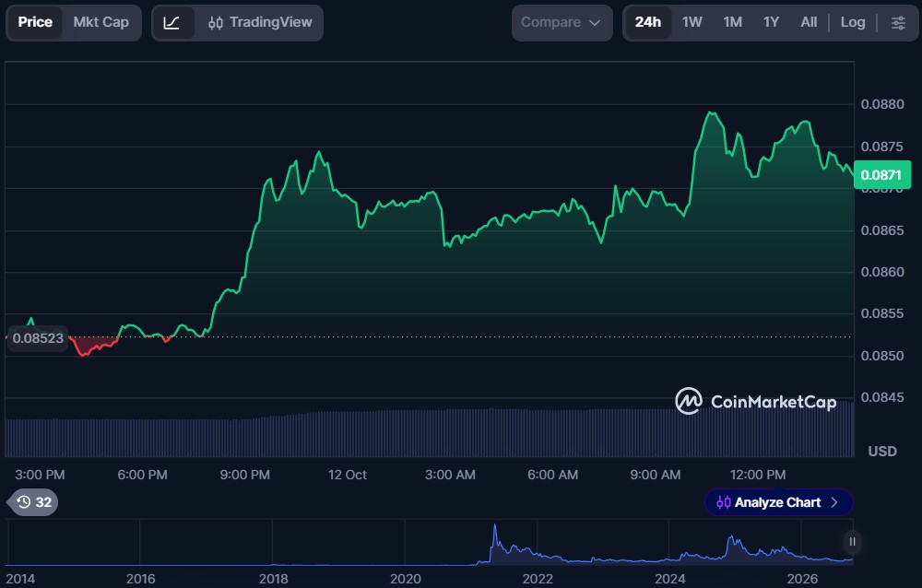Click the current price label 0.0871
The height and width of the screenshot is (588, 922).
(882, 174)
